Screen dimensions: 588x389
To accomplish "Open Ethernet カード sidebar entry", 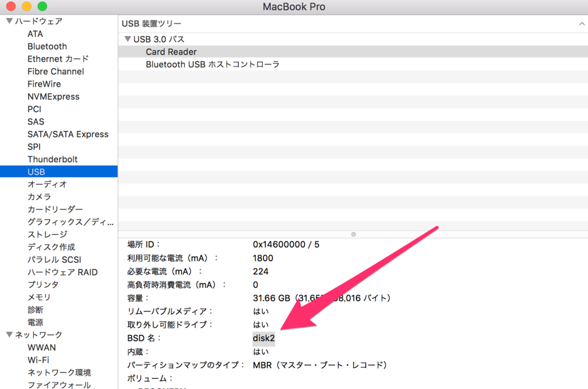I will coord(58,59).
